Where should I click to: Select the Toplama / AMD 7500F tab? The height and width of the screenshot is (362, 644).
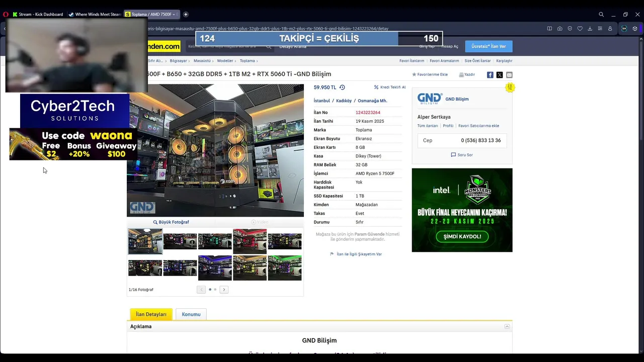(151, 15)
